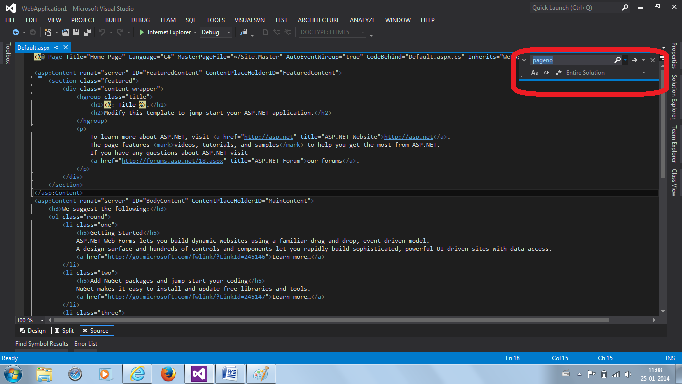Click the Navigate Backward toolbar icon
The width and height of the screenshot is (682, 384).
click(16, 32)
